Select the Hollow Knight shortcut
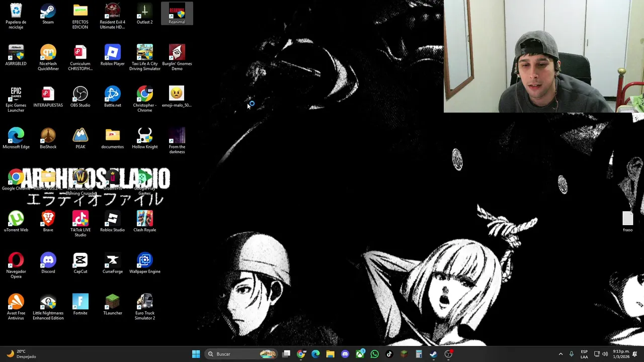 [x=144, y=139]
